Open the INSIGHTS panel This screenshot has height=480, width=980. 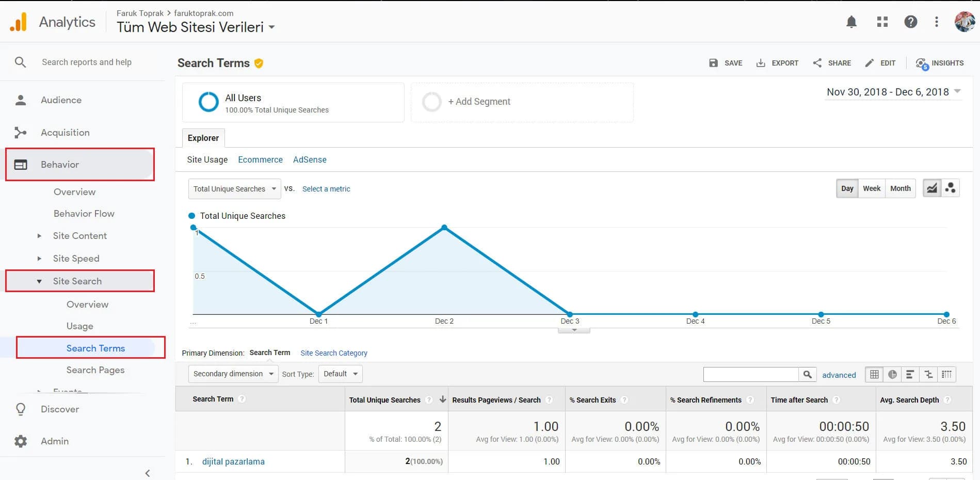pyautogui.click(x=940, y=63)
